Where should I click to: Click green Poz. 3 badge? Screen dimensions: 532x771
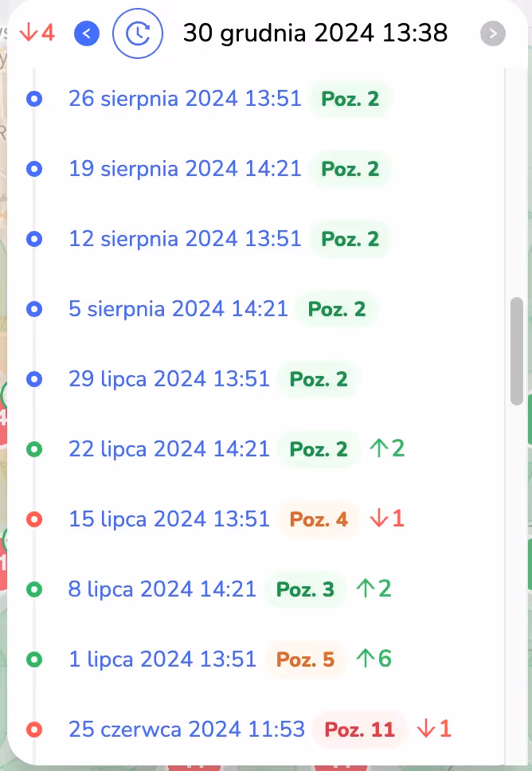click(305, 589)
